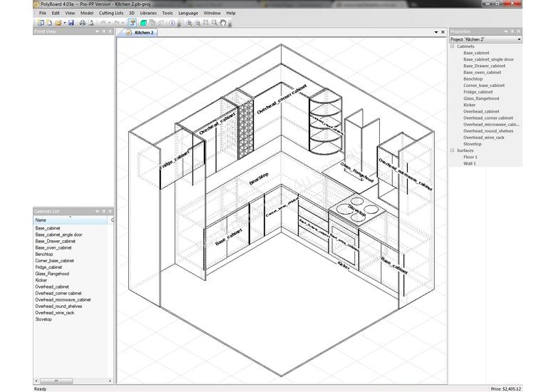Open the Properties panel options arrow

pyautogui.click(x=505, y=31)
